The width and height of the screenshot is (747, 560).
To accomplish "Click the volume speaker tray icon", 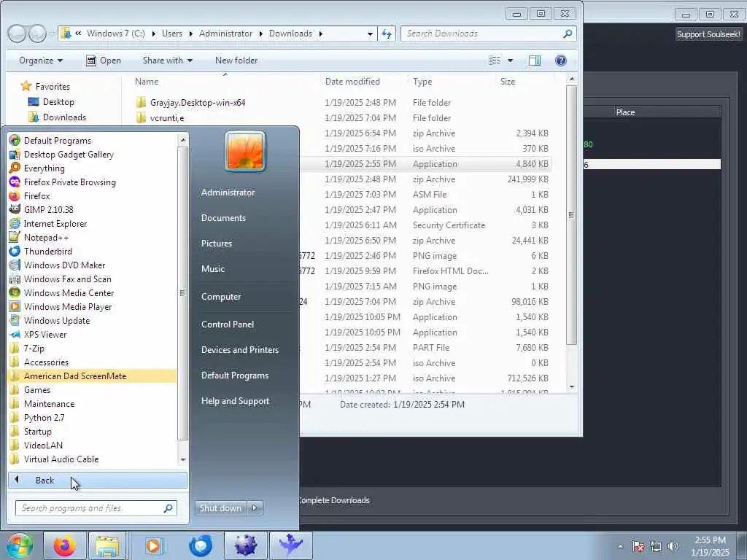I will pyautogui.click(x=673, y=546).
